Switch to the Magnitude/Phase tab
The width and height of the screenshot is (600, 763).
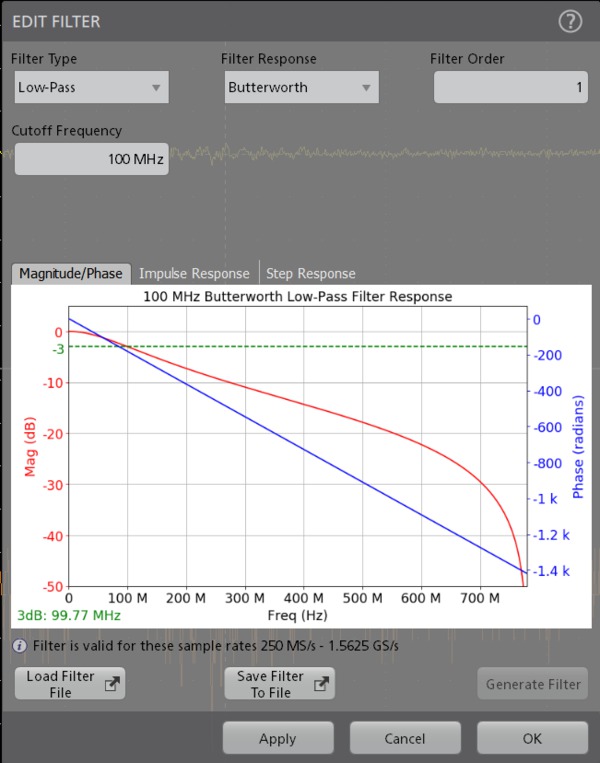(70, 273)
